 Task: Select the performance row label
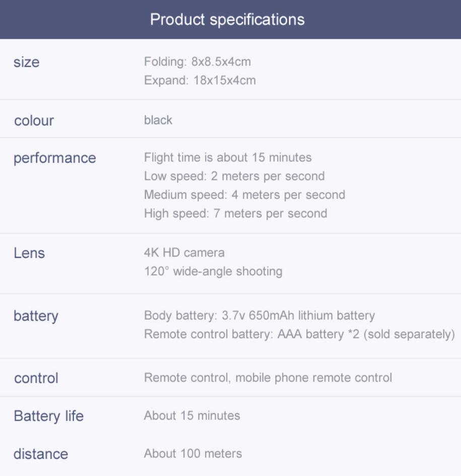pyautogui.click(x=54, y=158)
